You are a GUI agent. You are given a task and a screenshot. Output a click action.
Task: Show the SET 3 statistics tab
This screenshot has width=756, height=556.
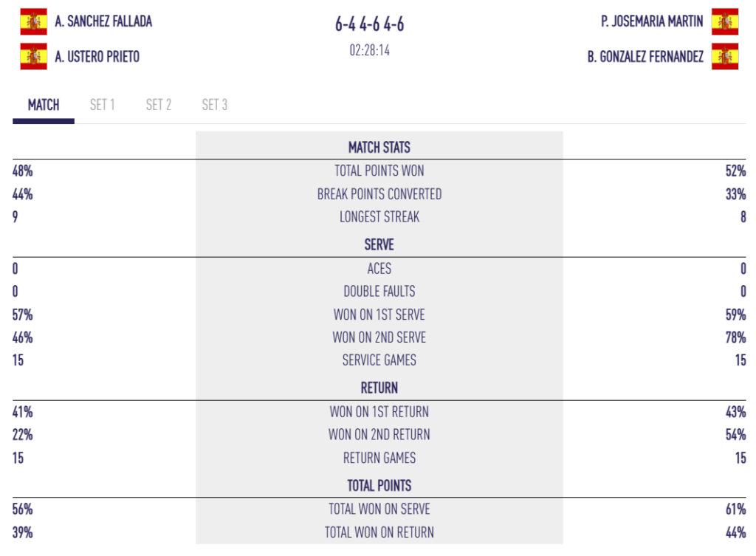coord(215,105)
